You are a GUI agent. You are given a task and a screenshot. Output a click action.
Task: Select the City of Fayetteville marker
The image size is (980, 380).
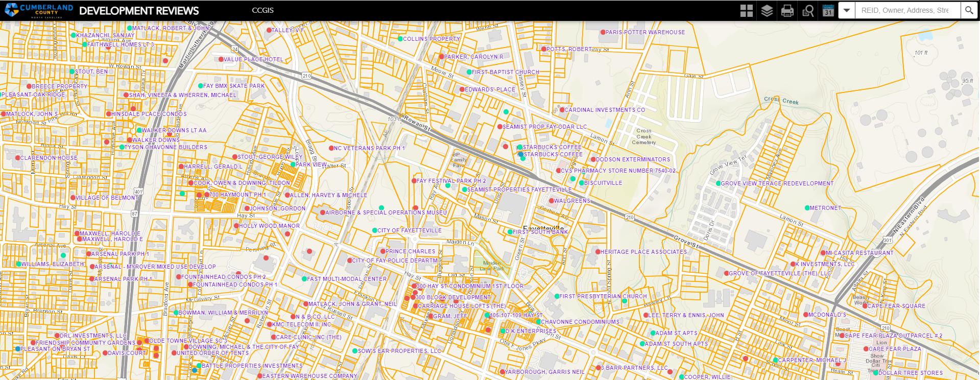(x=375, y=230)
